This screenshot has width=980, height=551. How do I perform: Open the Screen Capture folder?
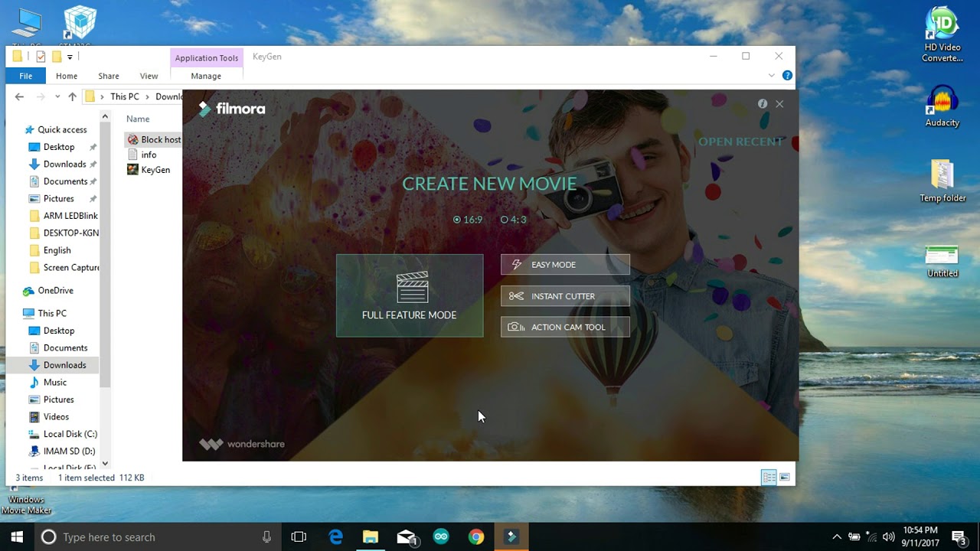tap(64, 267)
